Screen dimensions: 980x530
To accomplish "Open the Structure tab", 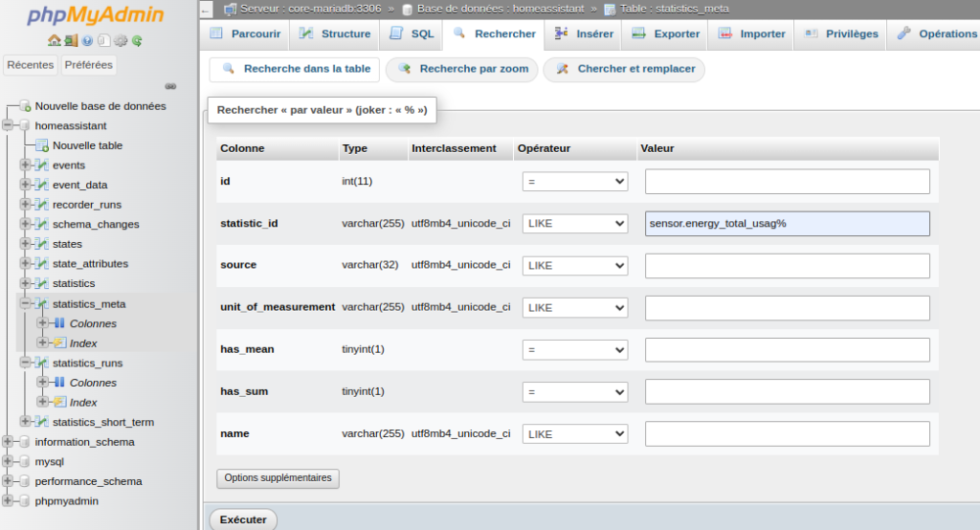I will 334,33.
